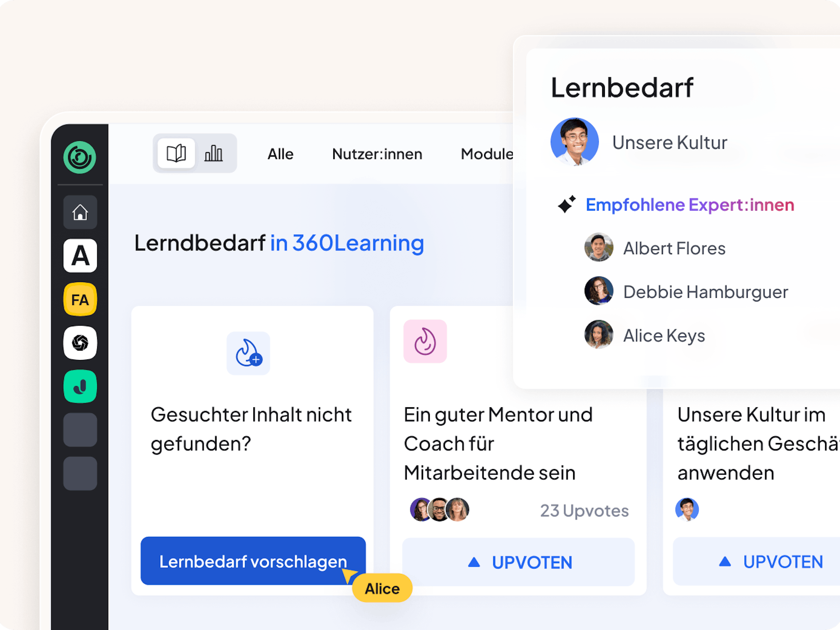840x630 pixels.
Task: Upvote the mentor and coach learning need
Action: 519,562
